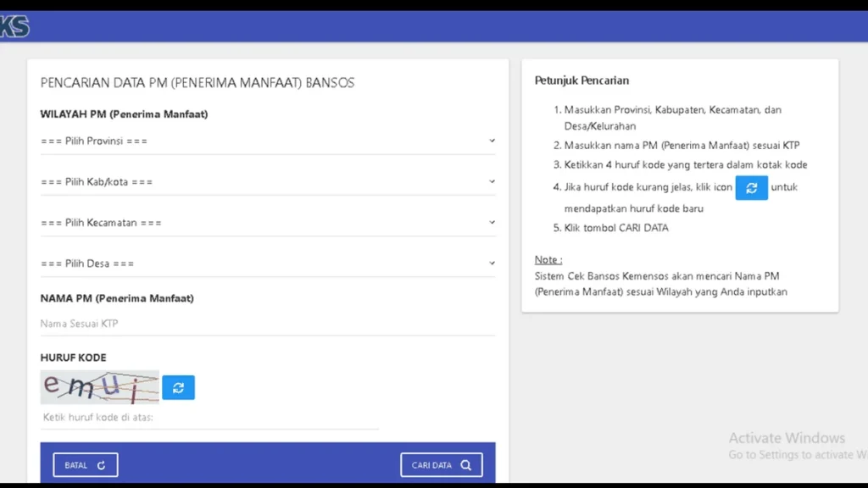This screenshot has height=488, width=868.
Task: Expand the Pilih Kab/kota dropdown
Action: tap(267, 181)
